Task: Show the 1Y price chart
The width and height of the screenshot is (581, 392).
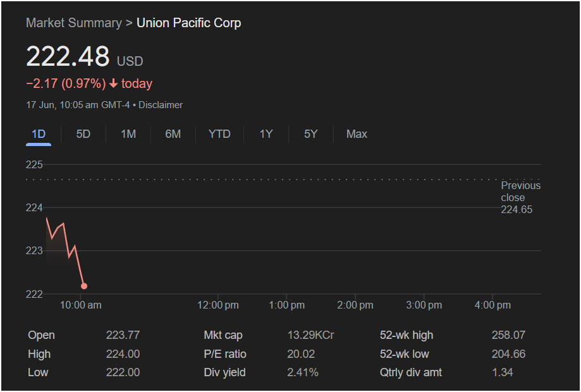Action: click(x=266, y=134)
